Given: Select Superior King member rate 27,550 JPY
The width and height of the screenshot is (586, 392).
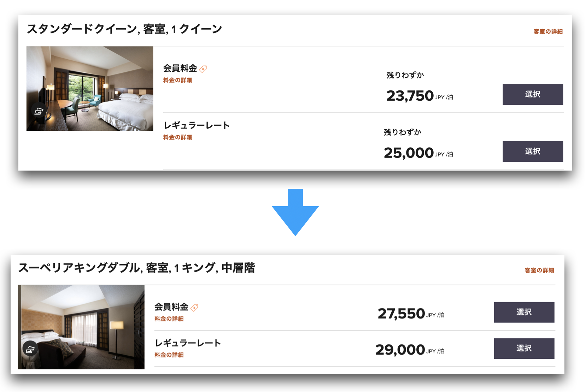Looking at the screenshot, I should (524, 312).
